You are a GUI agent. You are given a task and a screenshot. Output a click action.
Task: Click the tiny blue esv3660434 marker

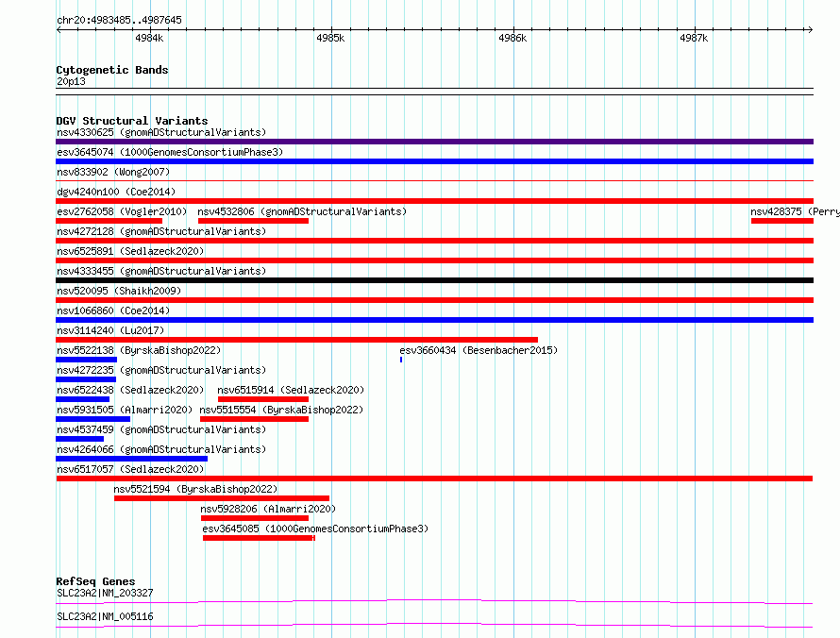(401, 360)
